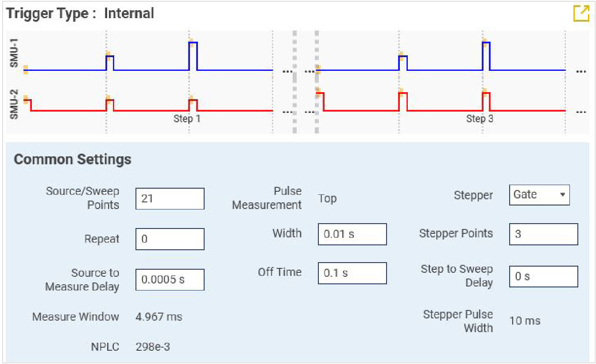Select the Repeat input field
This screenshot has width=596, height=364.
click(x=170, y=239)
